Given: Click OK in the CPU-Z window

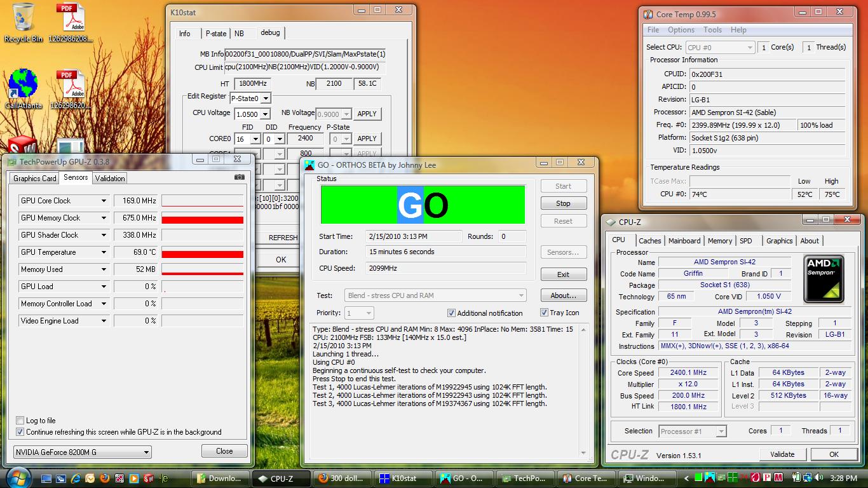Looking at the screenshot, I should pos(834,454).
